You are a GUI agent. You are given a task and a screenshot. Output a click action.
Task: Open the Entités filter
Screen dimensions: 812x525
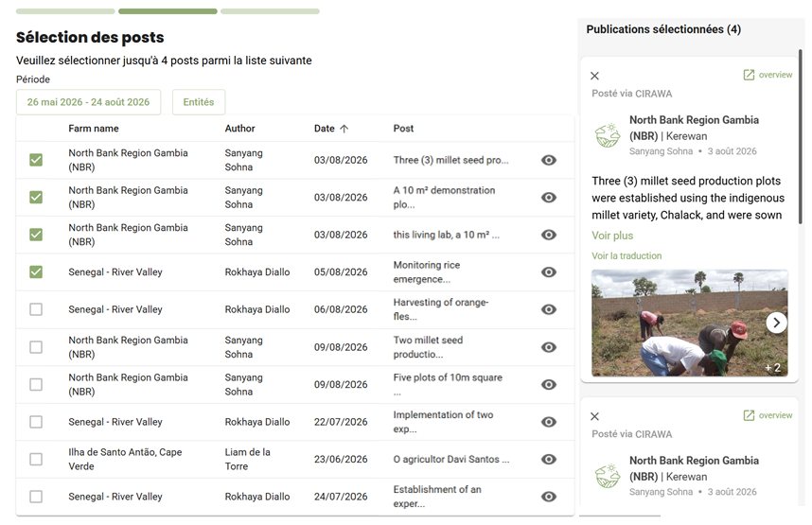[199, 102]
